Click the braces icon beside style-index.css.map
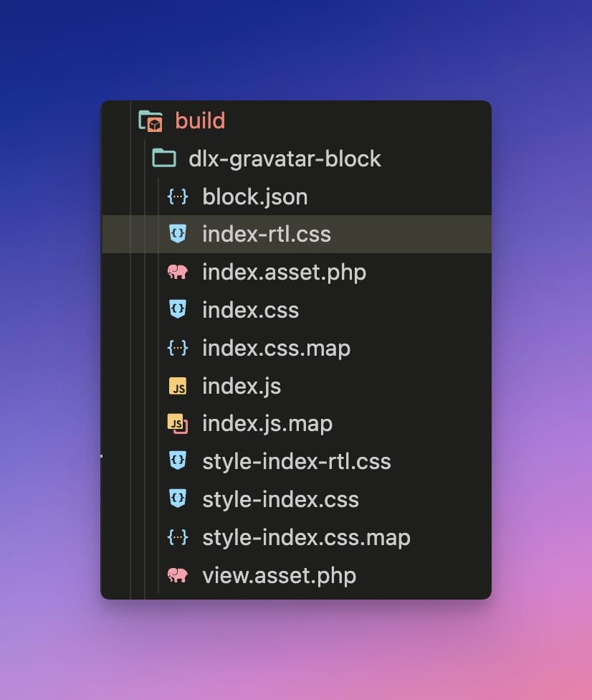The width and height of the screenshot is (592, 700). [x=177, y=537]
